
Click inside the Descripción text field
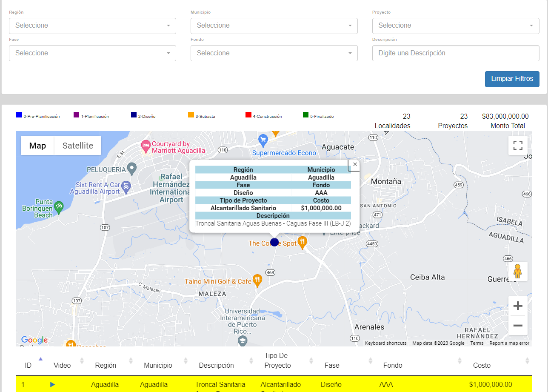(456, 53)
